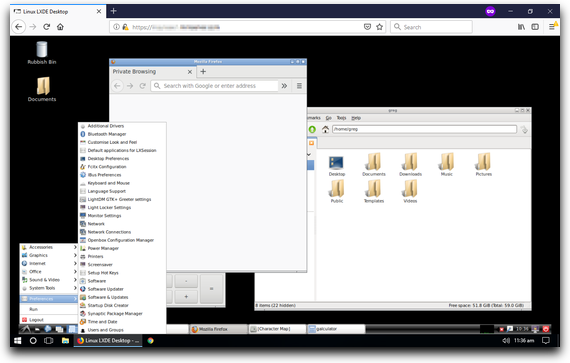Click the outer browser Search box
570x363 pixels.
(431, 27)
